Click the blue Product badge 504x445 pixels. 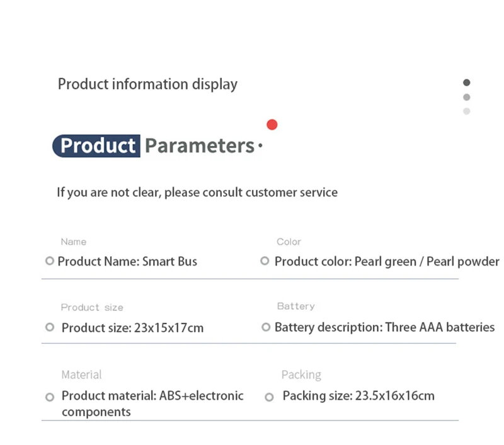(96, 146)
